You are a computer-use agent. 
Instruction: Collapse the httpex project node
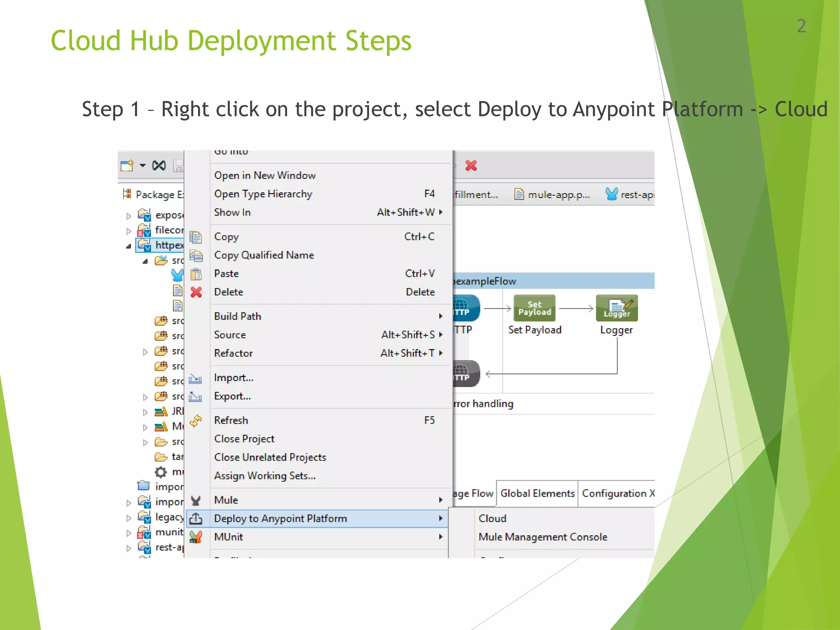click(x=129, y=246)
